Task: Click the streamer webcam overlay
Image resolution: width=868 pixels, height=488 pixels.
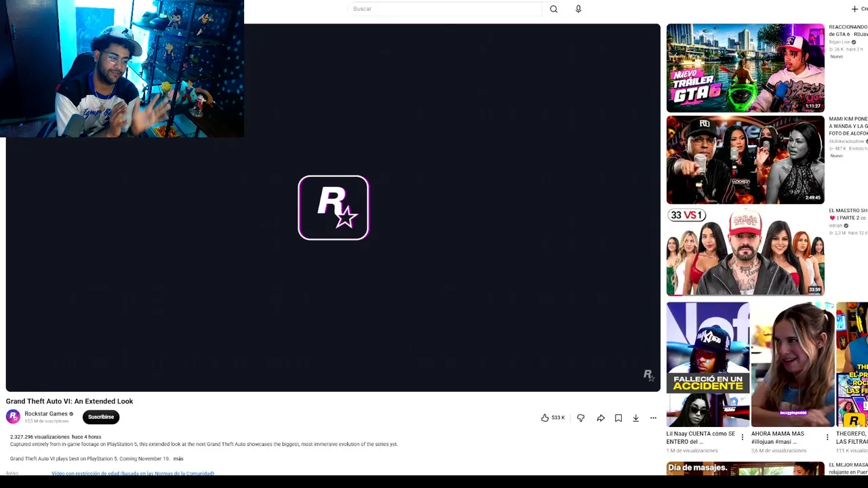Action: click(x=122, y=68)
